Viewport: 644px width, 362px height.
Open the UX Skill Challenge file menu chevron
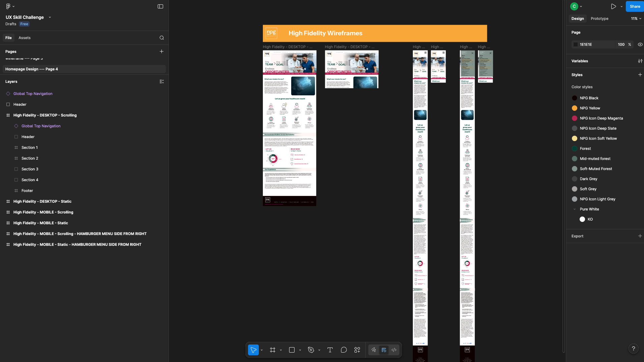click(50, 17)
